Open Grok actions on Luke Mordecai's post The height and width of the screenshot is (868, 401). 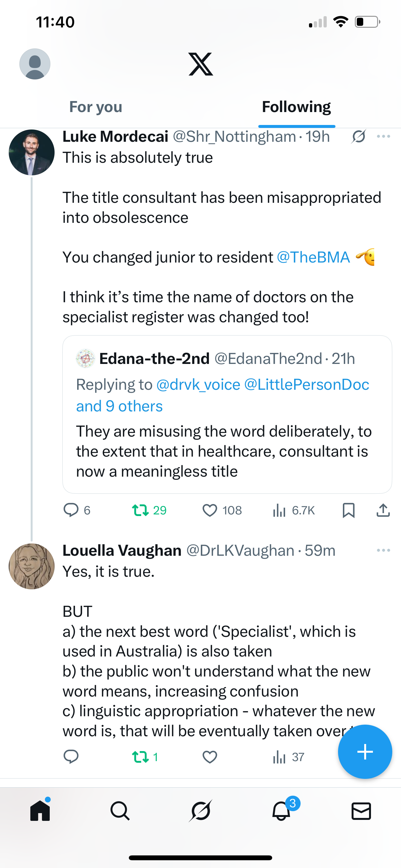pyautogui.click(x=358, y=137)
